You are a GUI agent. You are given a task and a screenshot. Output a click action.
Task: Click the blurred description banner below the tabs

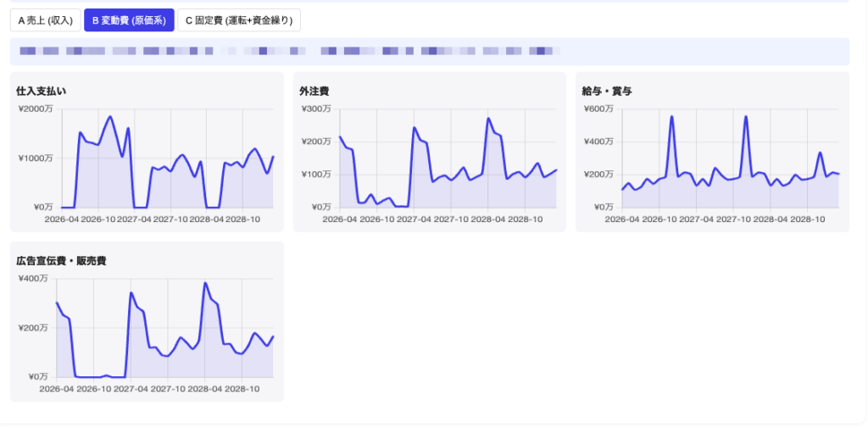click(430, 52)
